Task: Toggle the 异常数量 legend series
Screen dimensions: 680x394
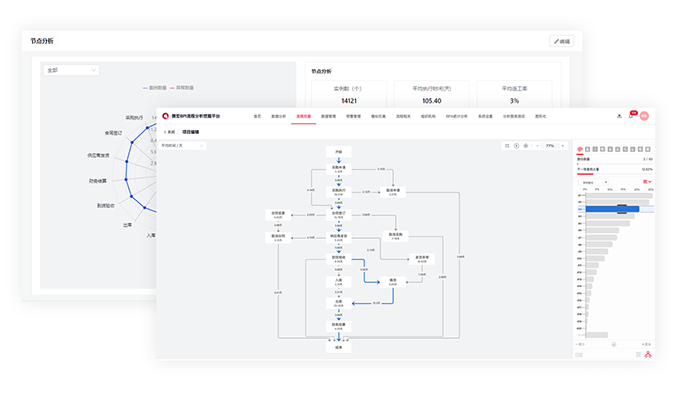Action: 182,88
